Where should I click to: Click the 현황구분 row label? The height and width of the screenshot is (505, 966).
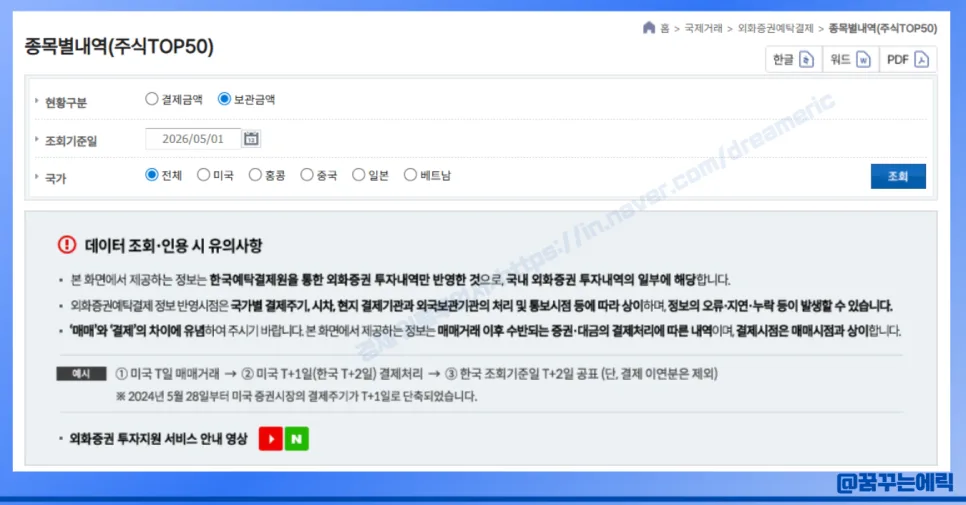66,102
